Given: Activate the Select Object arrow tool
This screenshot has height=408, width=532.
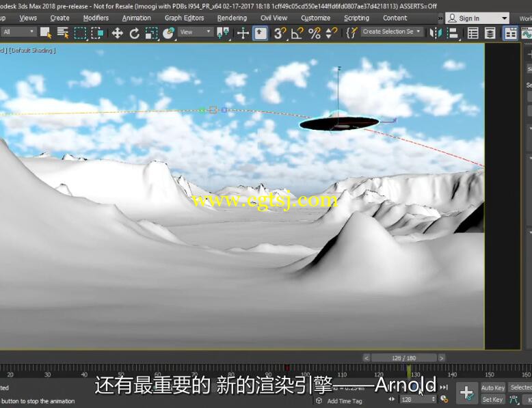Looking at the screenshot, I should coord(46,33).
